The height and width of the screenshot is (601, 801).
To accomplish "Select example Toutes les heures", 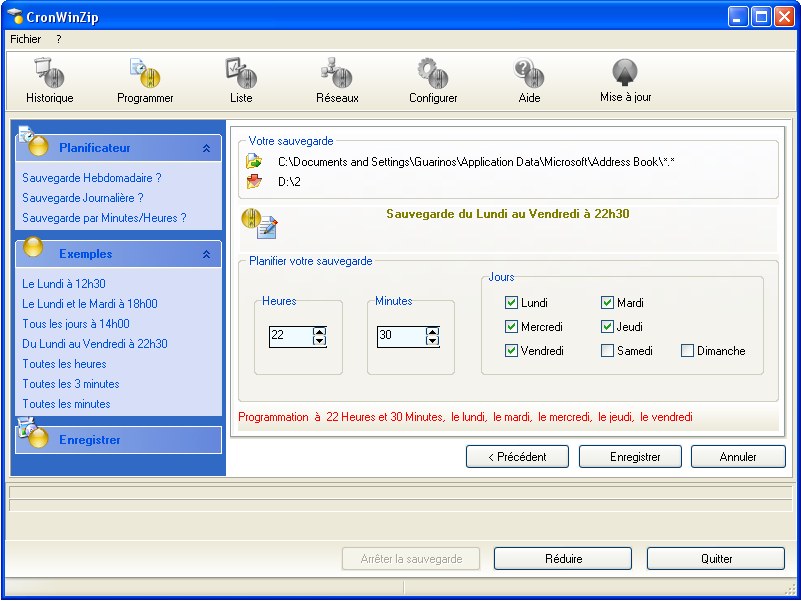I will point(64,364).
